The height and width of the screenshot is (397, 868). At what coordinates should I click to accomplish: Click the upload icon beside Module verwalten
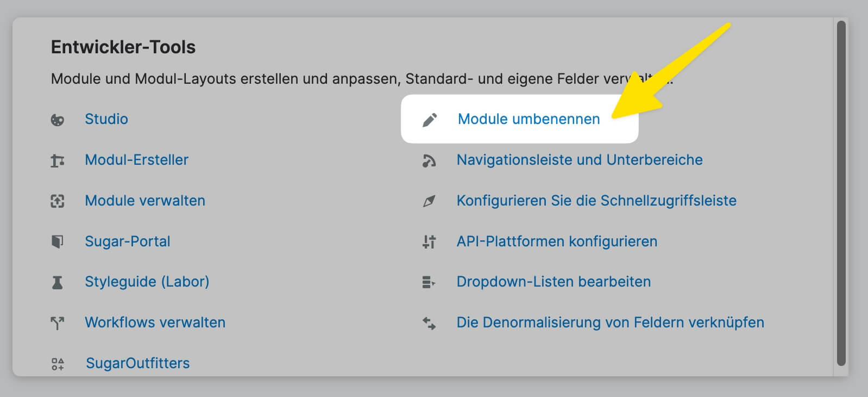(57, 201)
